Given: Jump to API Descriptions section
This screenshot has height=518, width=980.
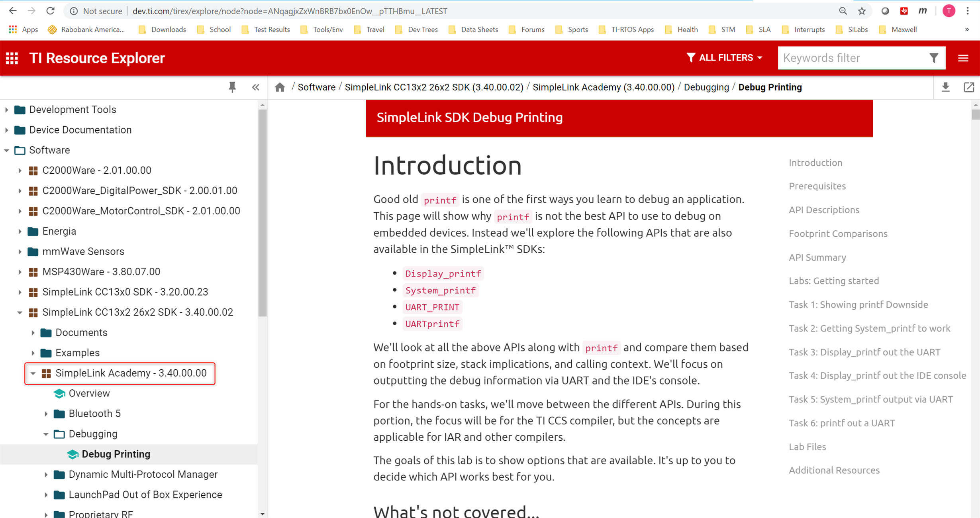Looking at the screenshot, I should click(x=824, y=210).
